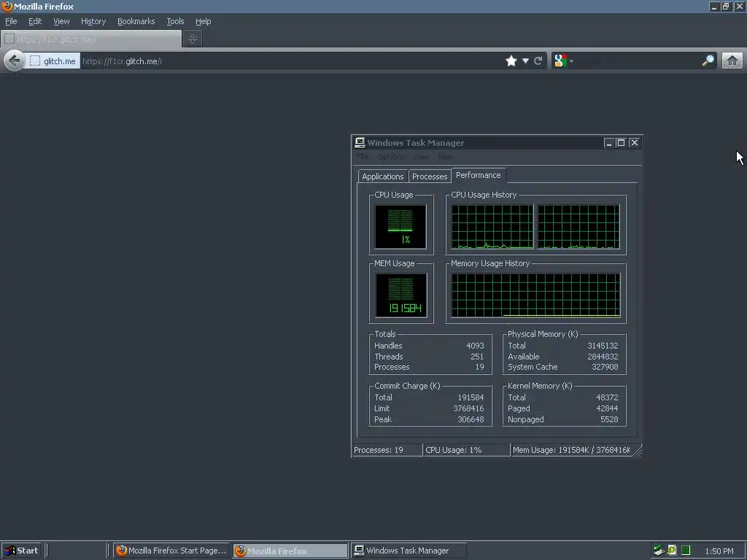The width and height of the screenshot is (747, 560).
Task: Click Commit Charge Peak 306648
Action: tap(471, 419)
